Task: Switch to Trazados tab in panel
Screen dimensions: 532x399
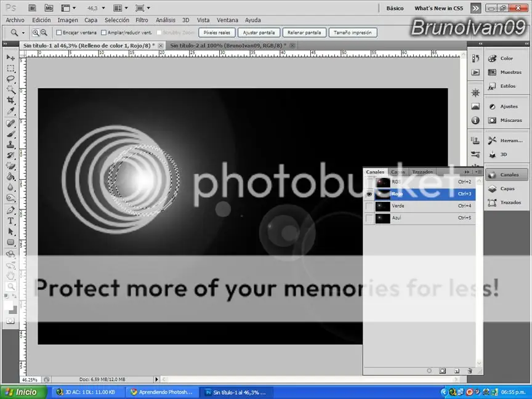Action: coord(422,172)
